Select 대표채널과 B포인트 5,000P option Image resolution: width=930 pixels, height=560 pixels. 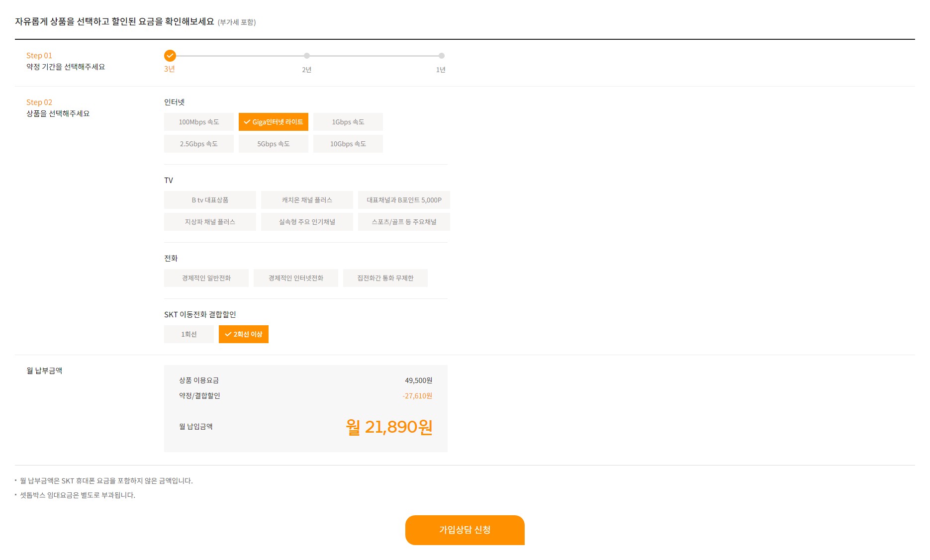coord(404,200)
